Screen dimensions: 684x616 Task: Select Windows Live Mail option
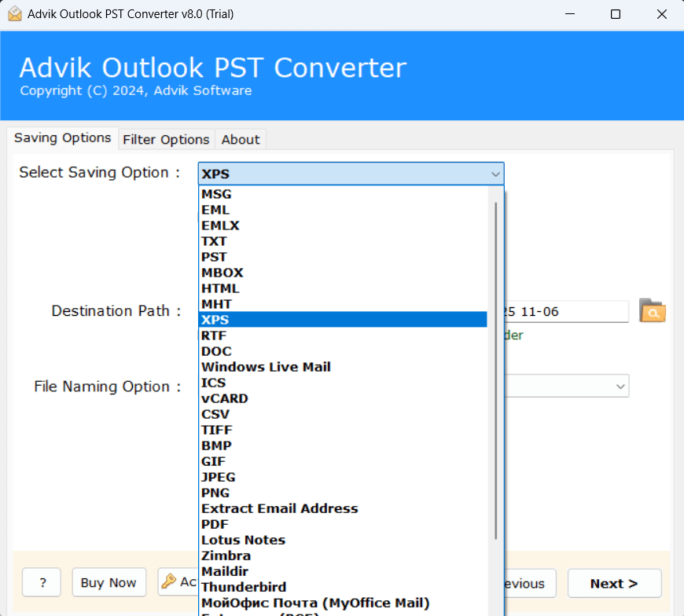click(343, 367)
